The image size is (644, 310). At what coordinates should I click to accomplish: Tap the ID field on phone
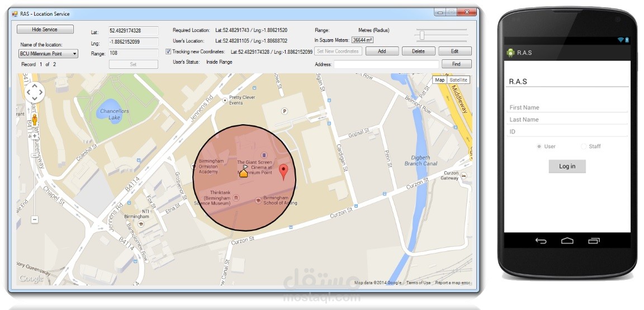tap(567, 131)
